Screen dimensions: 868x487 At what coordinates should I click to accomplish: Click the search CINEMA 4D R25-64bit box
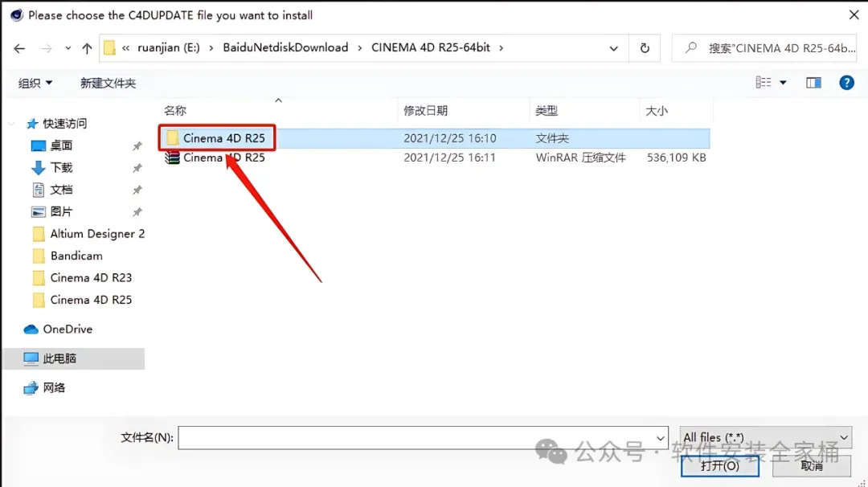764,48
